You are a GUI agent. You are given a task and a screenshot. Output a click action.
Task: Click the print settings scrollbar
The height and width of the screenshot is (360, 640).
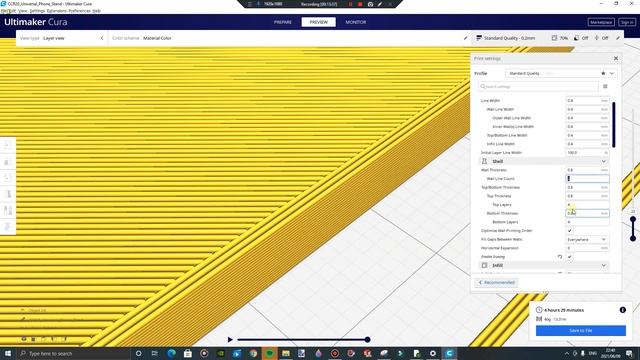[x=613, y=124]
